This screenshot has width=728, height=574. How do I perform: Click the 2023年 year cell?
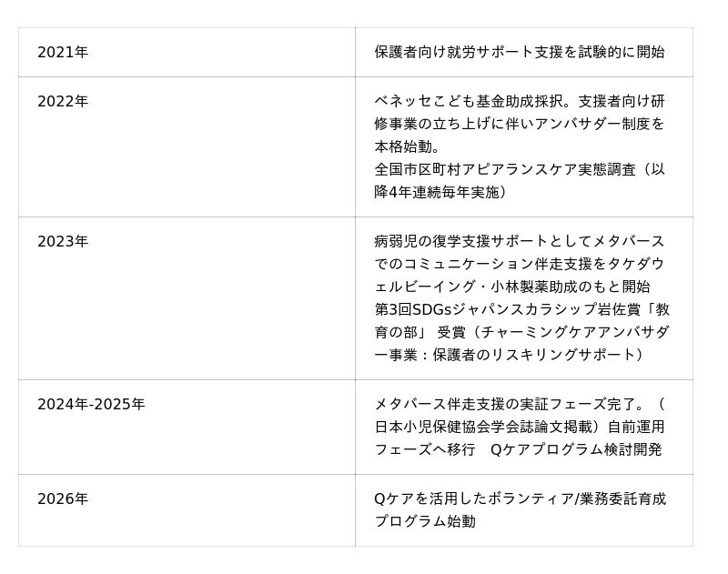tap(63, 241)
